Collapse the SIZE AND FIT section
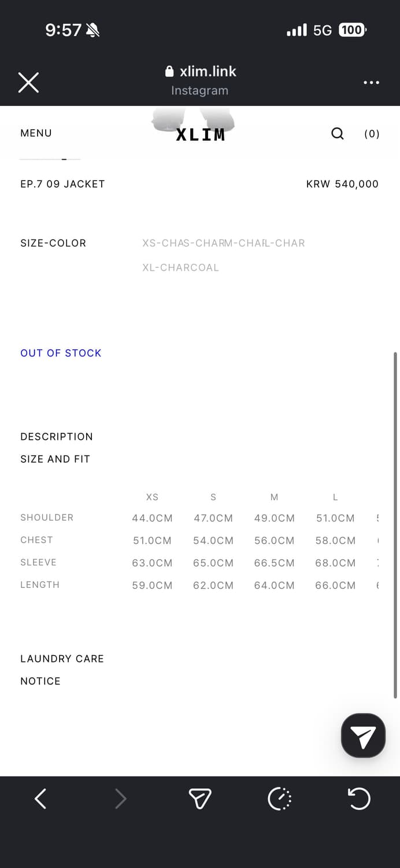This screenshot has height=868, width=400. coord(55,459)
